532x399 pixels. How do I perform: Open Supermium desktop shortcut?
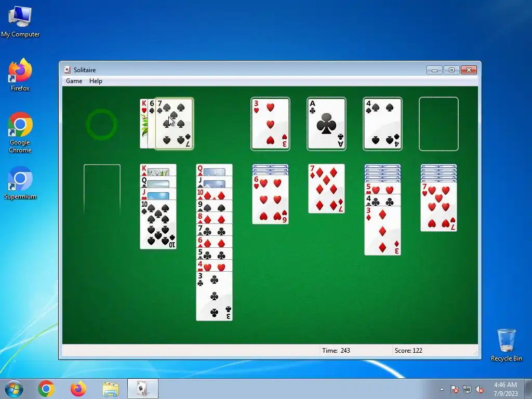pyautogui.click(x=20, y=183)
